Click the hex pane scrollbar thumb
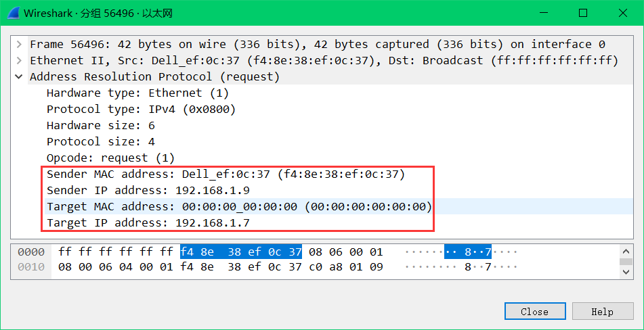Screen dimensions: 644x330 coord(626,262)
